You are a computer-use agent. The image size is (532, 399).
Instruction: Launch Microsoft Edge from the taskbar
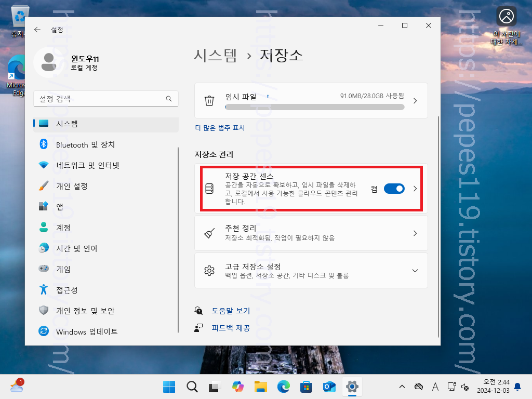(284, 387)
